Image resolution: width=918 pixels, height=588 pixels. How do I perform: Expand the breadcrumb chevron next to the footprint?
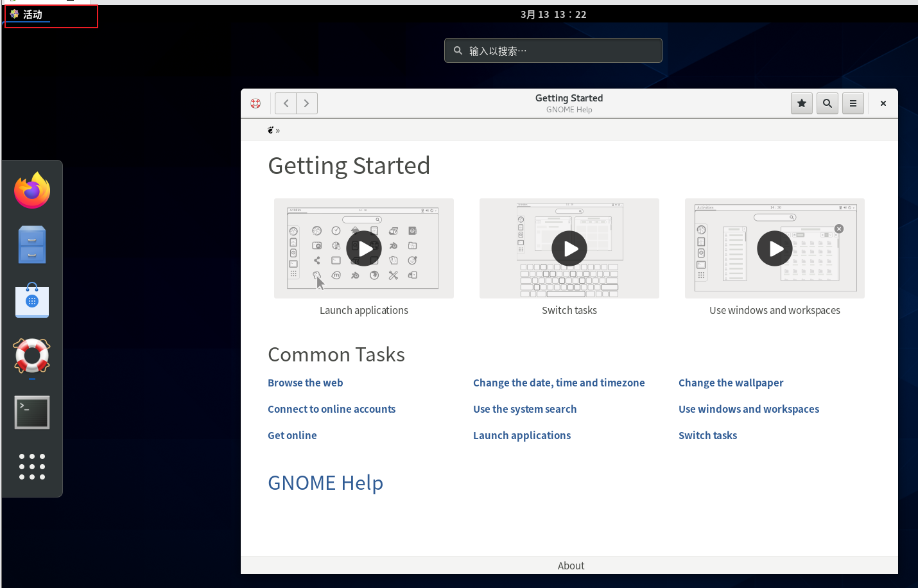pyautogui.click(x=278, y=130)
